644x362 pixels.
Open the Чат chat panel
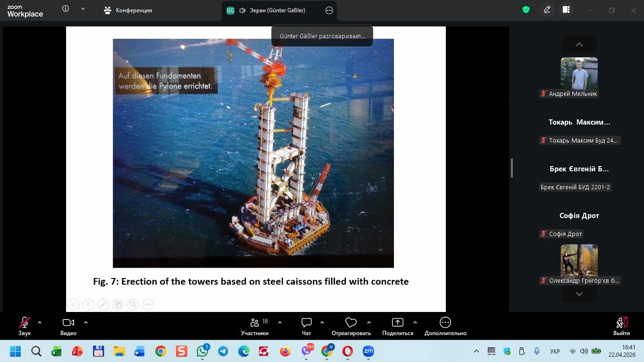coord(306,326)
